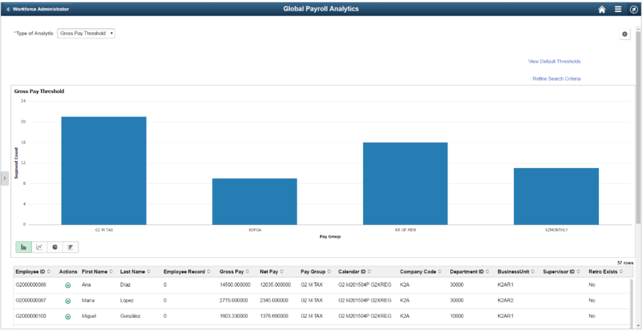Go back to Workforce Administrator
Image resolution: width=644 pixels, height=334 pixels.
tap(37, 9)
